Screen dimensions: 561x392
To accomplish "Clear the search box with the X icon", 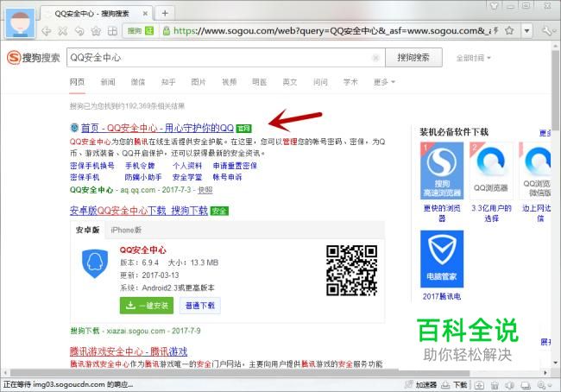I will pyautogui.click(x=375, y=58).
